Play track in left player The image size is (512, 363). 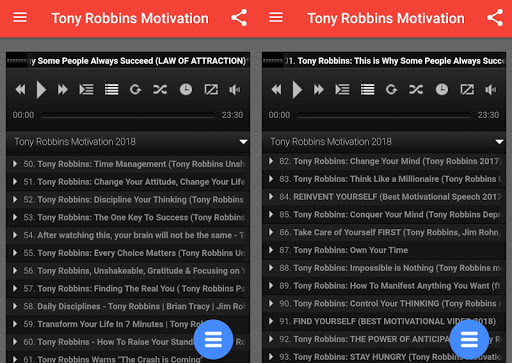[x=41, y=89]
